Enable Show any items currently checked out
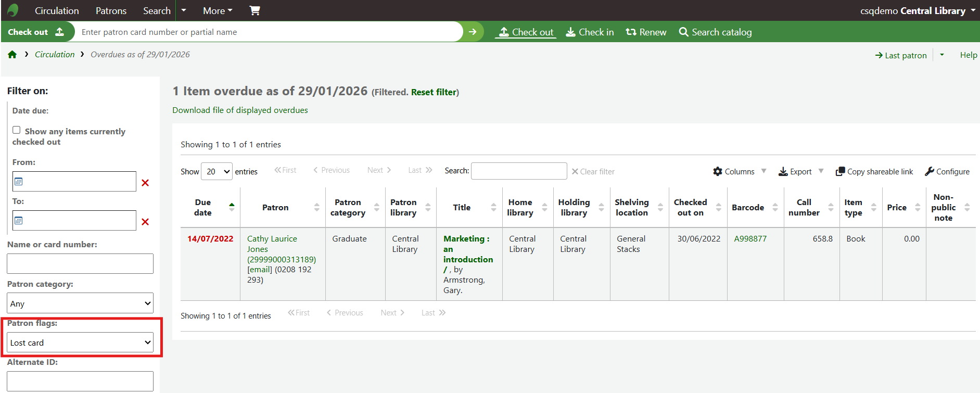The width and height of the screenshot is (980, 393). click(17, 130)
